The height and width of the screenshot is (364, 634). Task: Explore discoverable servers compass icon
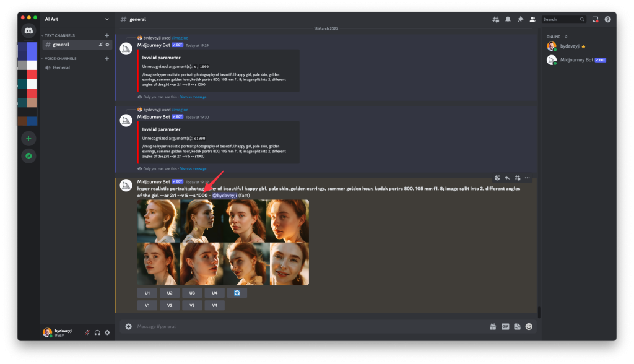28,156
